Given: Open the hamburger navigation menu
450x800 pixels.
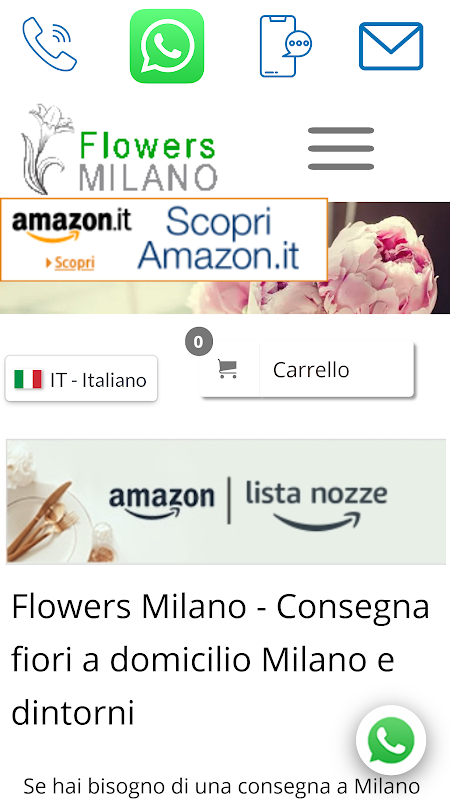Looking at the screenshot, I should (x=341, y=148).
